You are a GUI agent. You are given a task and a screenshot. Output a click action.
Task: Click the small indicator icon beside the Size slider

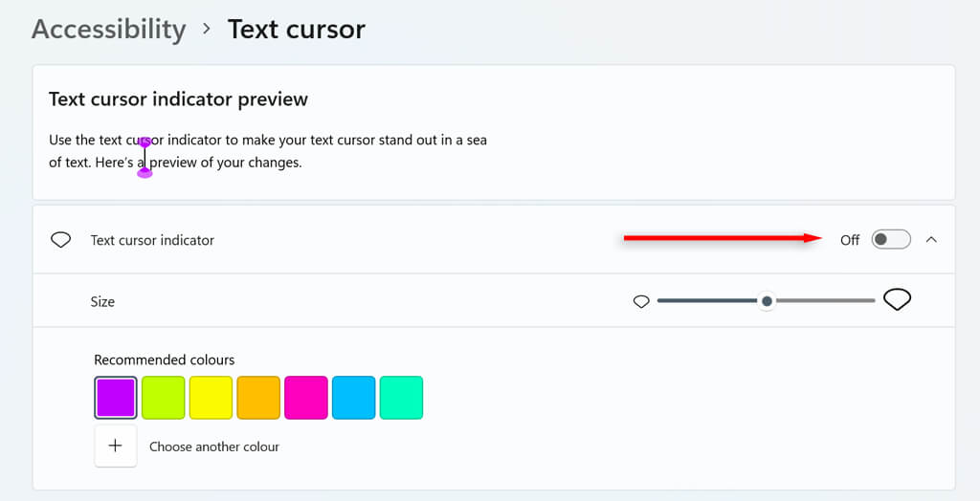click(641, 301)
